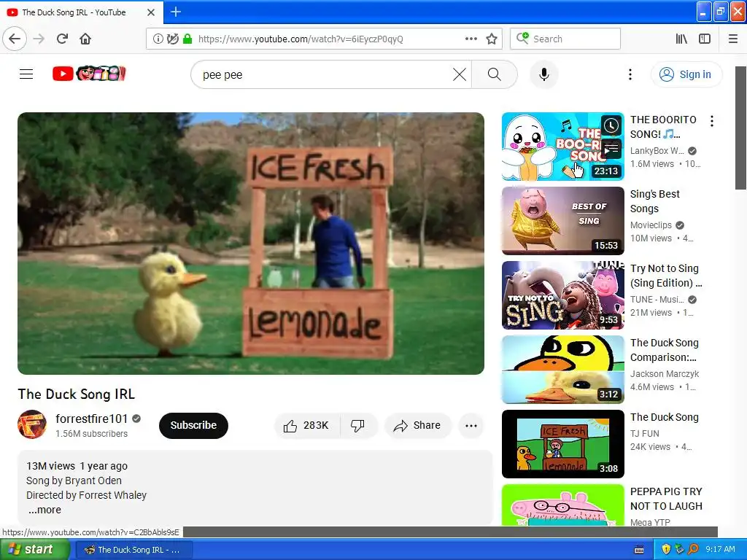Viewport: 747px width, 560px height.
Task: Click the Duck Song IRL video player
Action: (251, 244)
